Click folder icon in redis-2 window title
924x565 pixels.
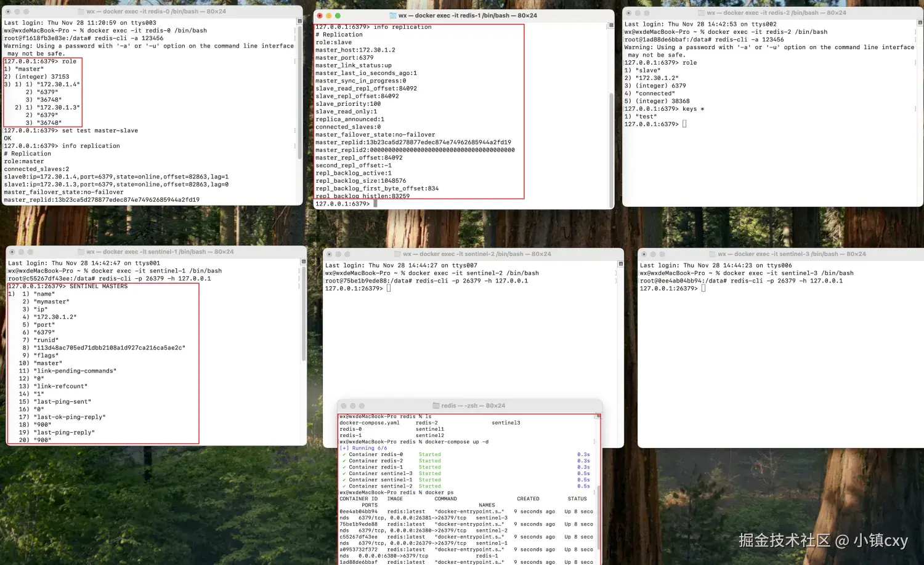point(702,13)
